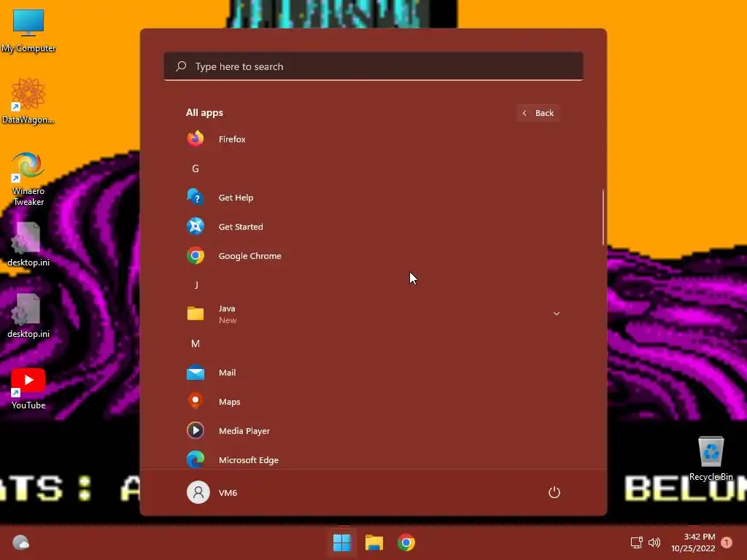Jump to letter G section header
Screen dimensions: 747x560
[196, 168]
